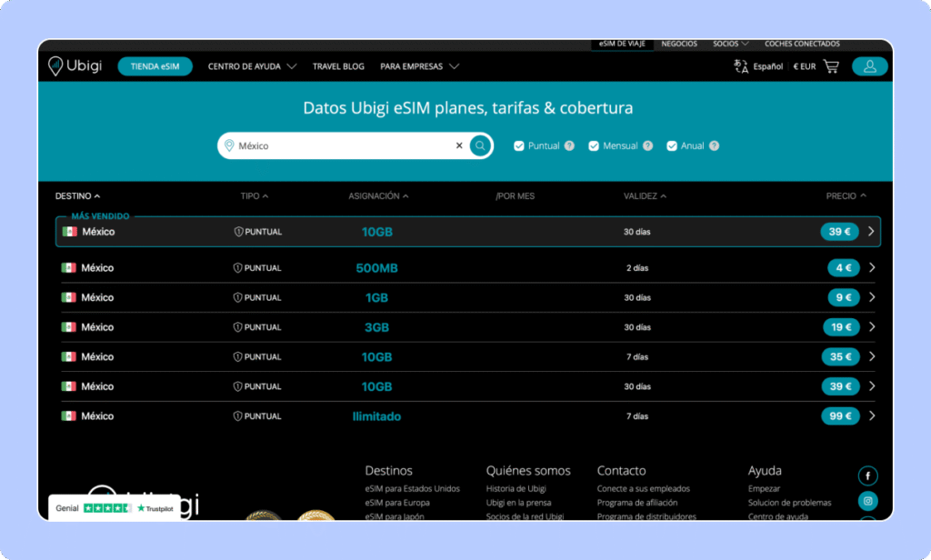
Task: Select the 99 € unlimited plan price
Action: 840,416
